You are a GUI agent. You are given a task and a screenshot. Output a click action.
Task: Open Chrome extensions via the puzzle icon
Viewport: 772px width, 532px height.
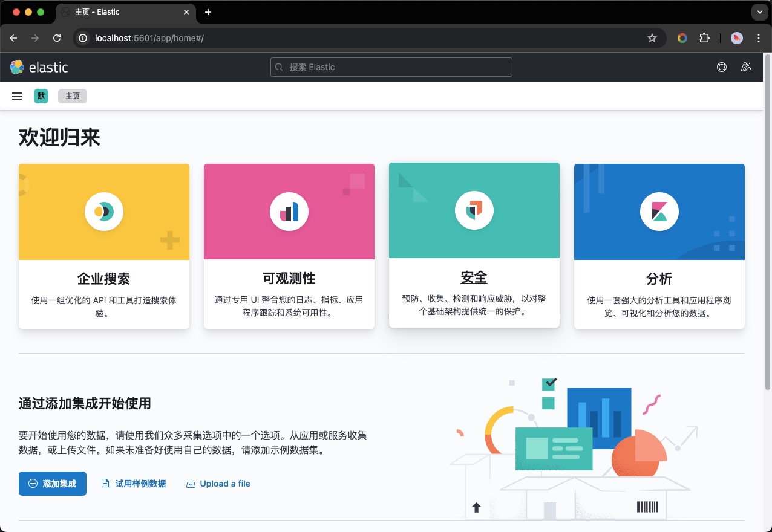click(704, 37)
